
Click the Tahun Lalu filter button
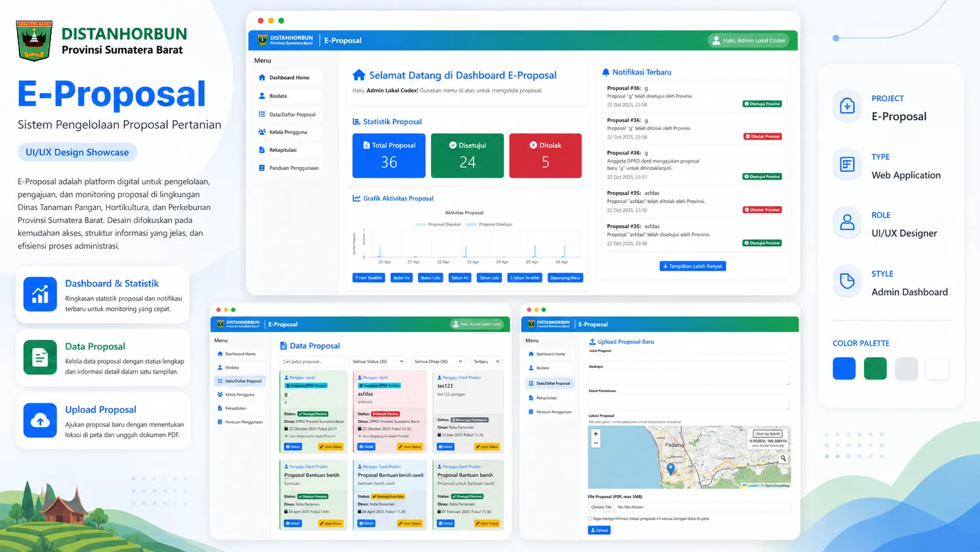click(x=489, y=278)
